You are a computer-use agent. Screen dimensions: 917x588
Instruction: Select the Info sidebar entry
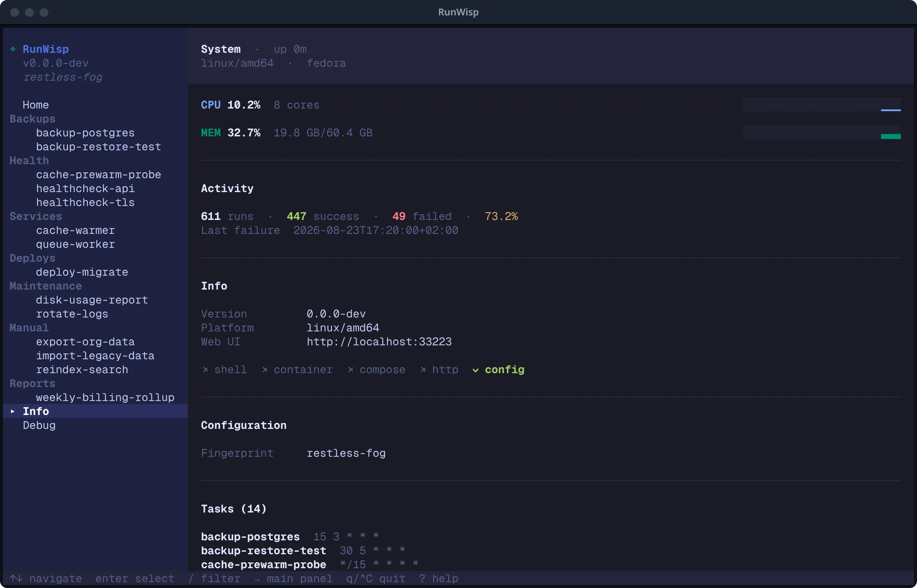(95, 411)
